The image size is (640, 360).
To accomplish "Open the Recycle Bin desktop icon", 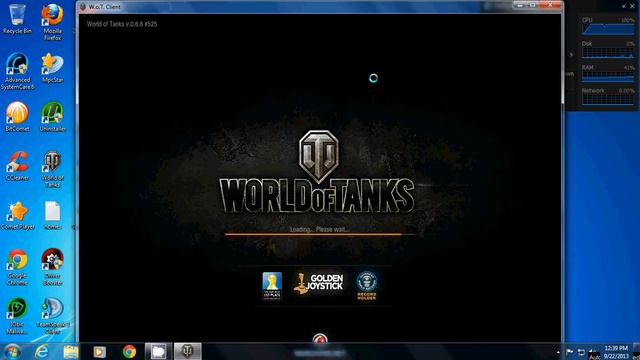I will [x=17, y=19].
